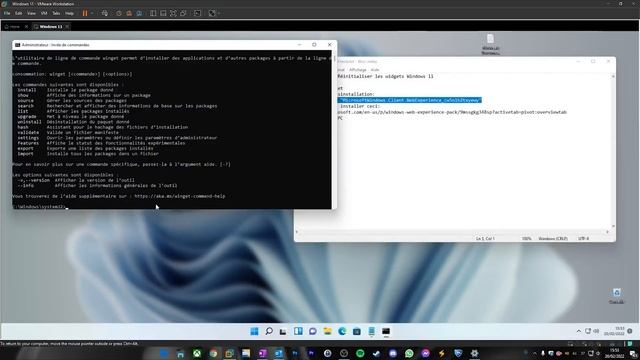Open the desktop file icon at top
Image resolution: width=640 pixels, height=360 pixels.
click(x=490, y=44)
